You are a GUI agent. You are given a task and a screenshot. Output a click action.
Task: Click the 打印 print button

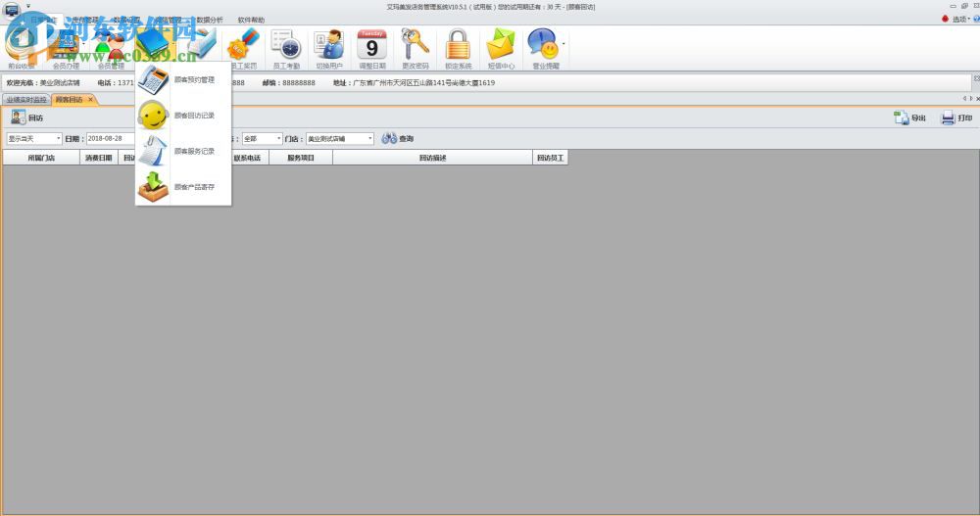[956, 117]
